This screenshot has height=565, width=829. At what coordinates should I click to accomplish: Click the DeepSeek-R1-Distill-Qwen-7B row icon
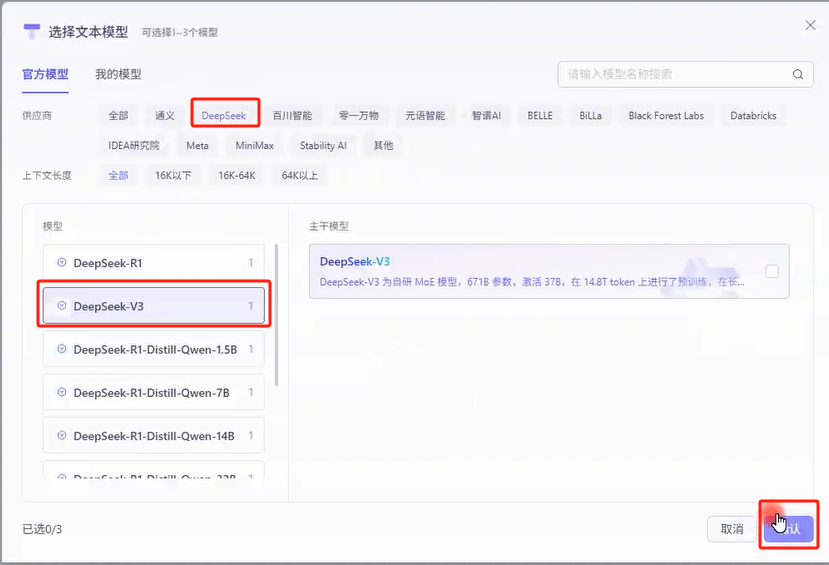pyautogui.click(x=62, y=393)
